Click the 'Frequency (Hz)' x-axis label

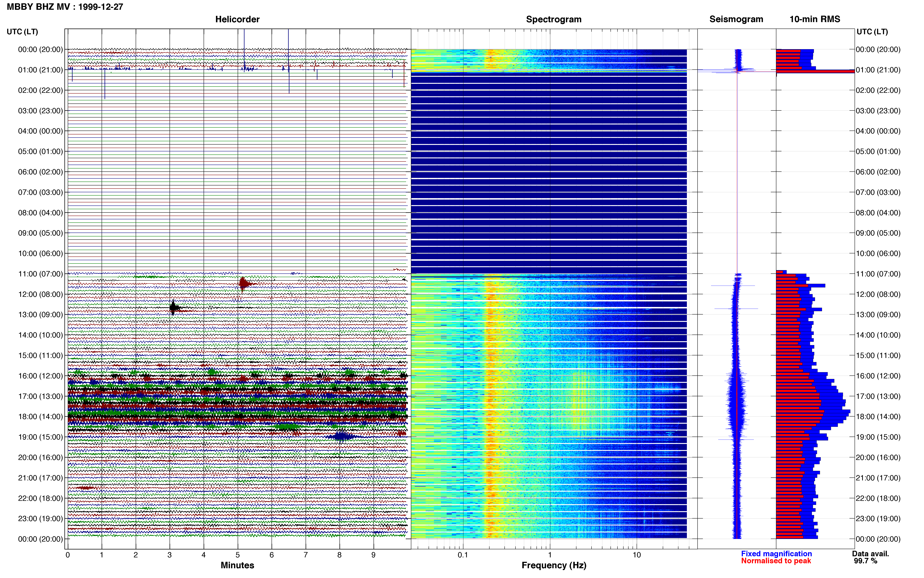click(554, 565)
